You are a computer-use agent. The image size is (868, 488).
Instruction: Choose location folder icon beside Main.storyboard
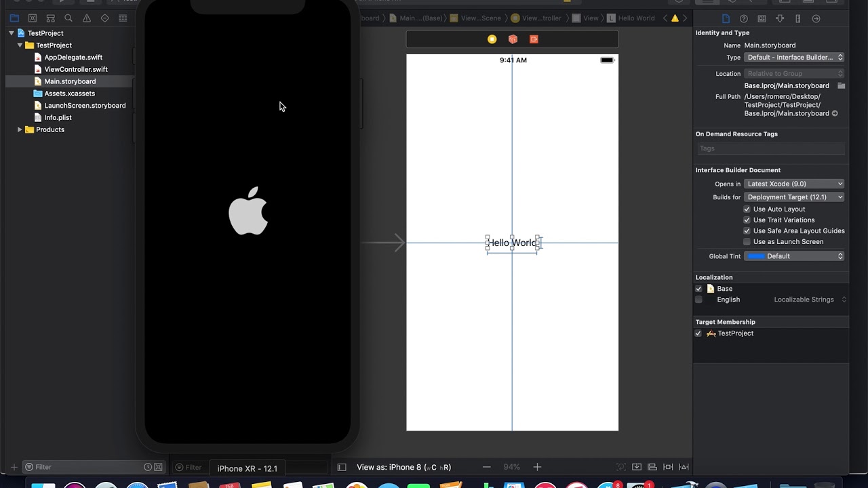[x=841, y=86]
